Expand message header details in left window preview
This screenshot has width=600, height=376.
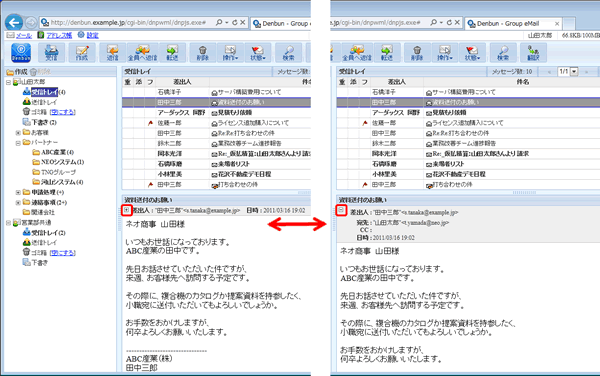(x=127, y=210)
